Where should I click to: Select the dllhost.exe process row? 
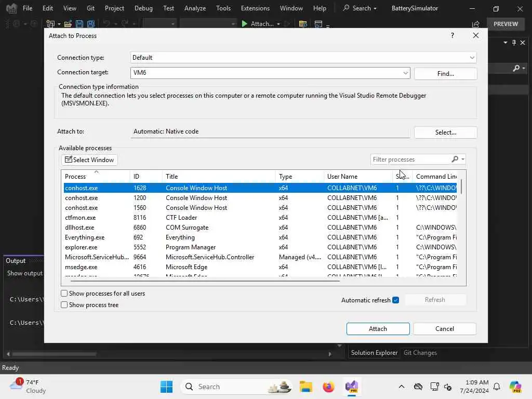click(x=260, y=228)
